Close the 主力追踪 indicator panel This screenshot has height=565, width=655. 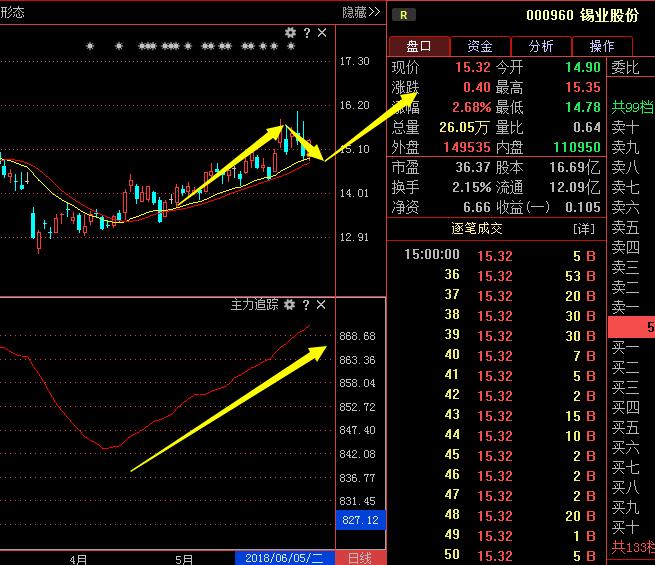(x=322, y=304)
